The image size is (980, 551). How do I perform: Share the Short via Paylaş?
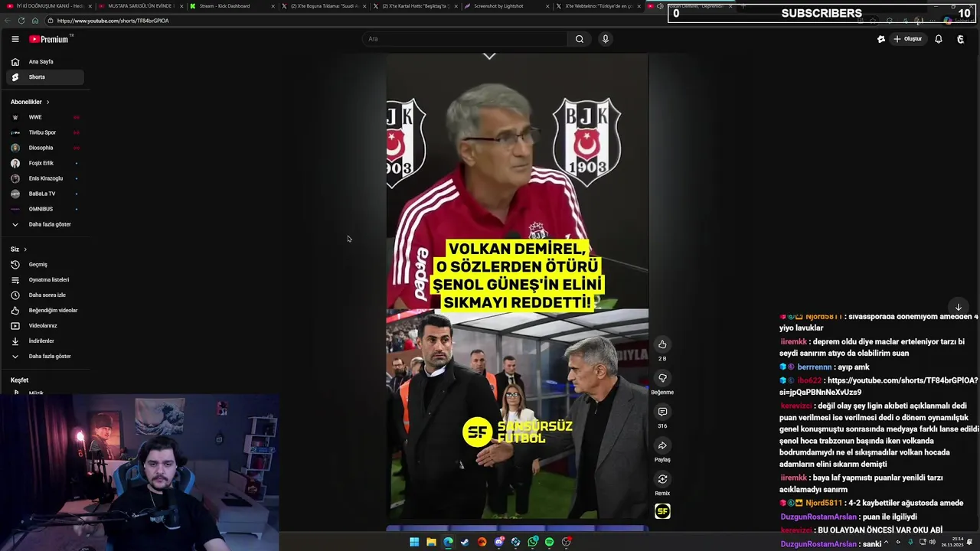point(662,445)
